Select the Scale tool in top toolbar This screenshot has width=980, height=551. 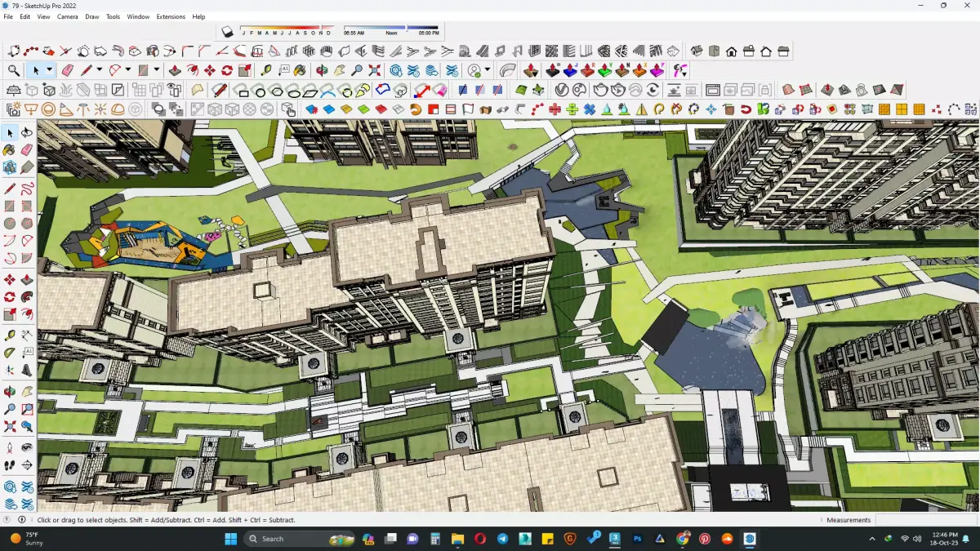[244, 71]
